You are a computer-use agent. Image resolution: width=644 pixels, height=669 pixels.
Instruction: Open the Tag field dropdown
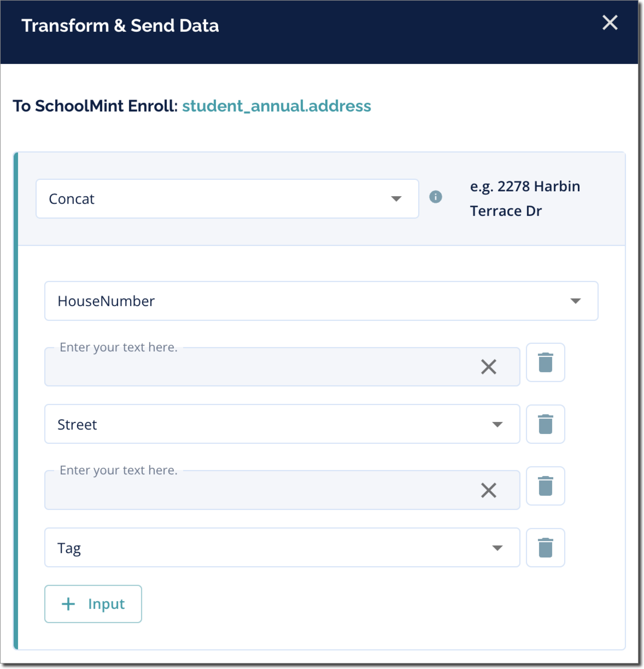point(282,548)
